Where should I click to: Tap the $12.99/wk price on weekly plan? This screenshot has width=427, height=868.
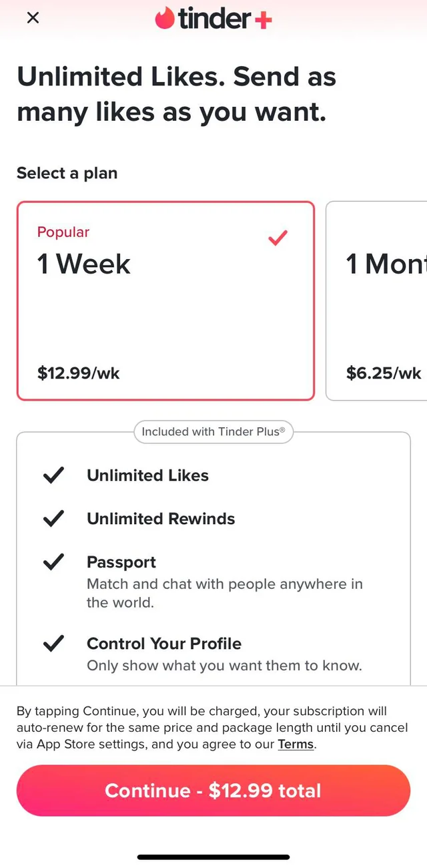[79, 373]
